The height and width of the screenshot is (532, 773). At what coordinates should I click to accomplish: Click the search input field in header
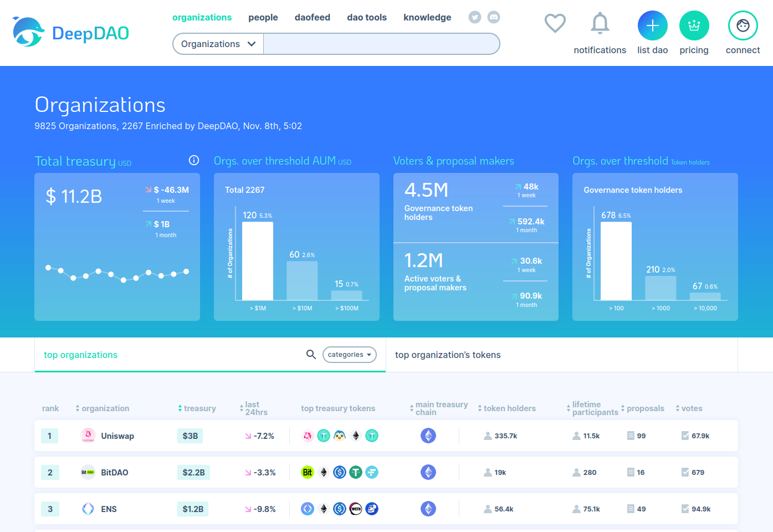pyautogui.click(x=381, y=44)
